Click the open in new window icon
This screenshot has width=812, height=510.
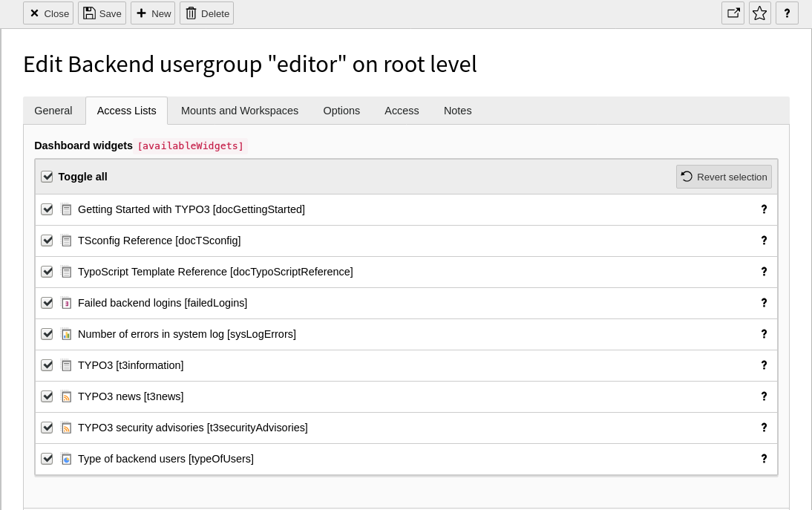733,13
